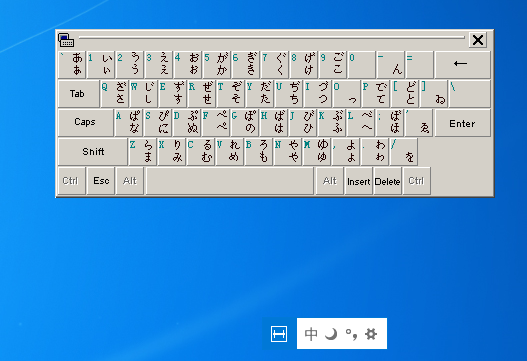Tap the X み key
The height and width of the screenshot is (361, 527).
pos(171,152)
